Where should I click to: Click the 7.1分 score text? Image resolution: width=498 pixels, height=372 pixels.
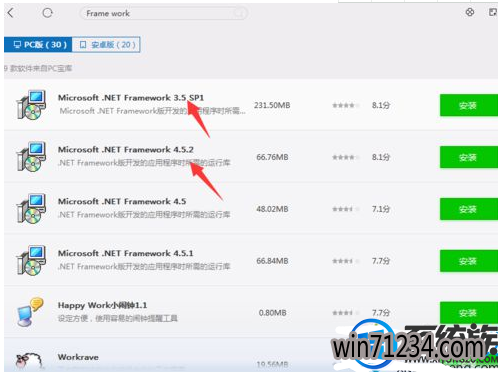tap(381, 209)
